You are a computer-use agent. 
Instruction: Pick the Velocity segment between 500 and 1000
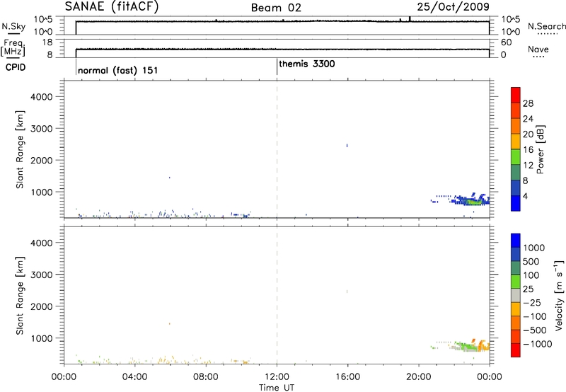[x=516, y=254]
